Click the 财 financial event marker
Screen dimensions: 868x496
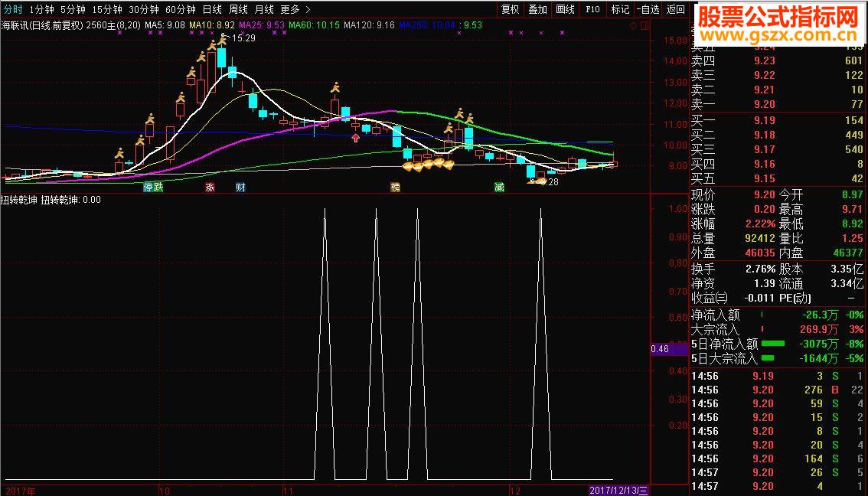(240, 187)
